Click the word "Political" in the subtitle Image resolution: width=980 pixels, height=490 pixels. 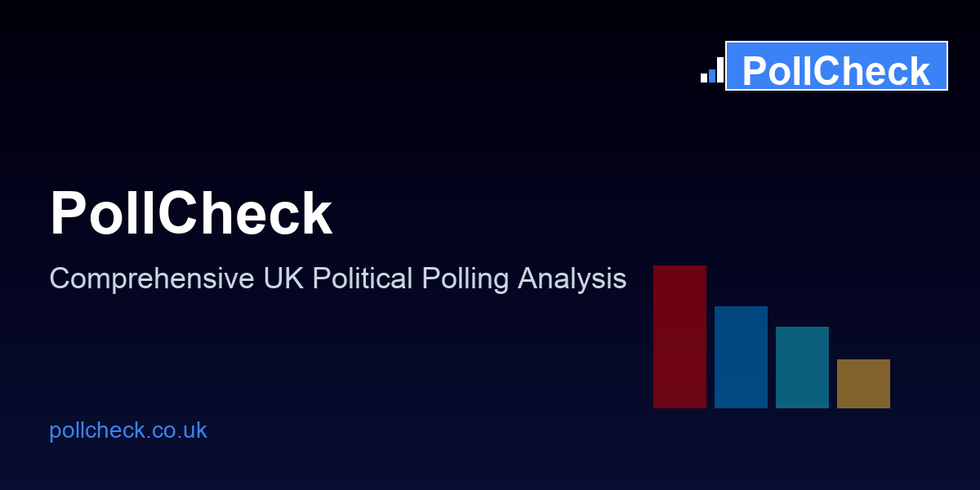(x=363, y=279)
